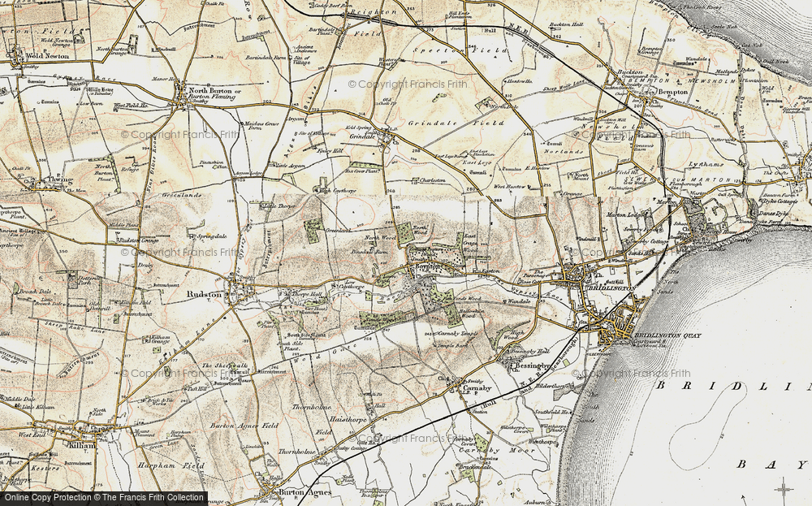Click the Kilham Grange label
Viewport: 812px width, 506px height.
[x=161, y=339]
